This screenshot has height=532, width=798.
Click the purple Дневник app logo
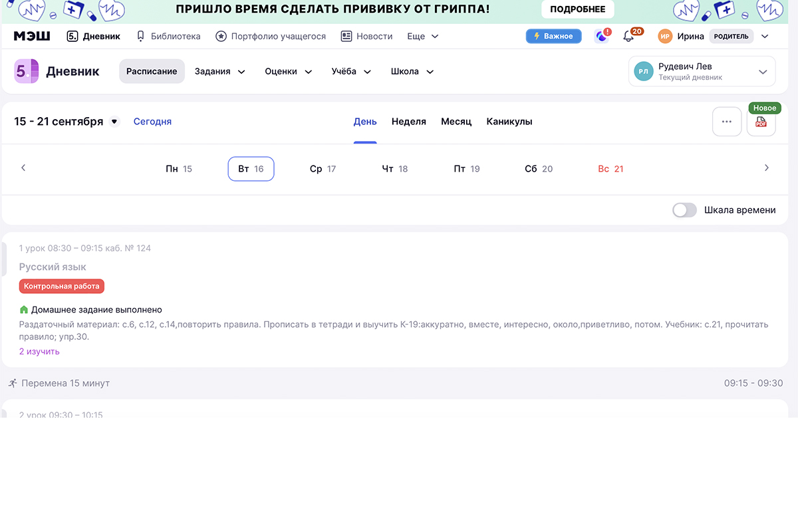click(26, 71)
